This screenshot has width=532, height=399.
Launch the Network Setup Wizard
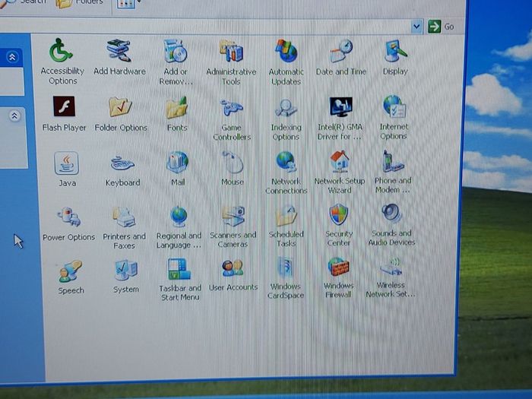click(x=339, y=172)
